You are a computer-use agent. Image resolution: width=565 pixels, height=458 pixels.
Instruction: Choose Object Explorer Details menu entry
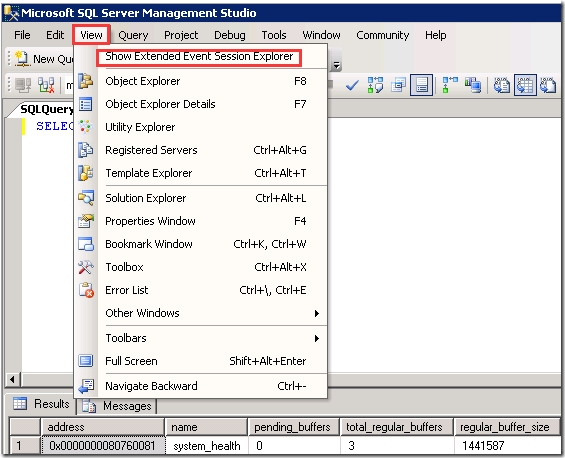[201, 104]
